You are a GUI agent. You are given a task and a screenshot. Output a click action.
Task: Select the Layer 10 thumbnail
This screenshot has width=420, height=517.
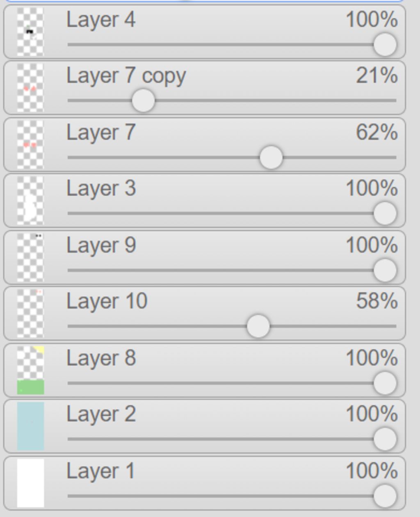point(30,313)
